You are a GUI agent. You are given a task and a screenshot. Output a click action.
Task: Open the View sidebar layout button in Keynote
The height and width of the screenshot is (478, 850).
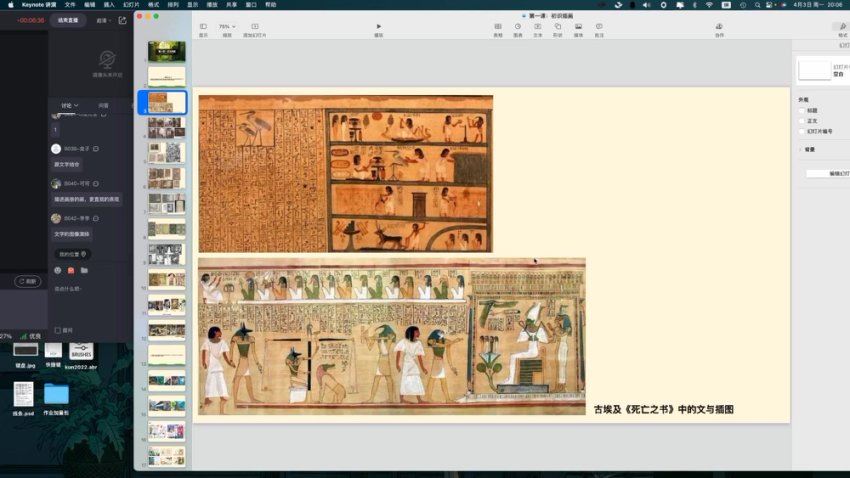[203, 27]
